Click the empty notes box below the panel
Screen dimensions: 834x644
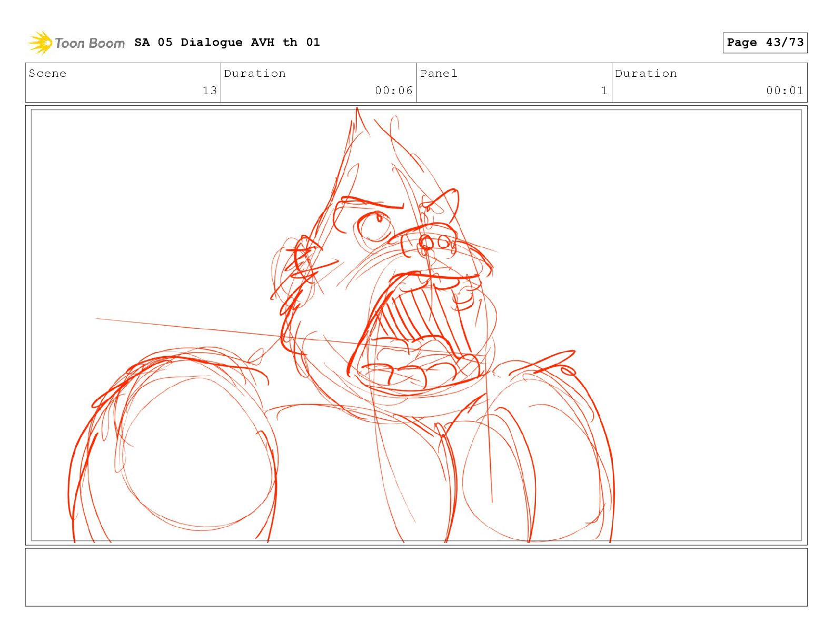416,577
